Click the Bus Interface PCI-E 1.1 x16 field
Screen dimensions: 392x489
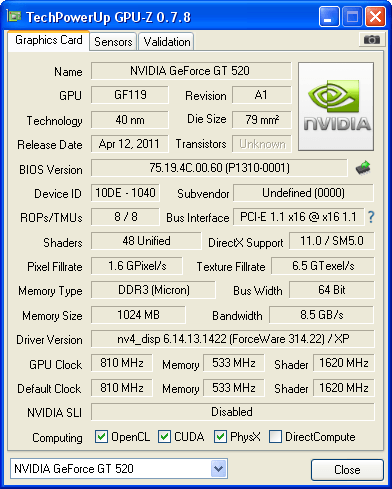point(299,217)
